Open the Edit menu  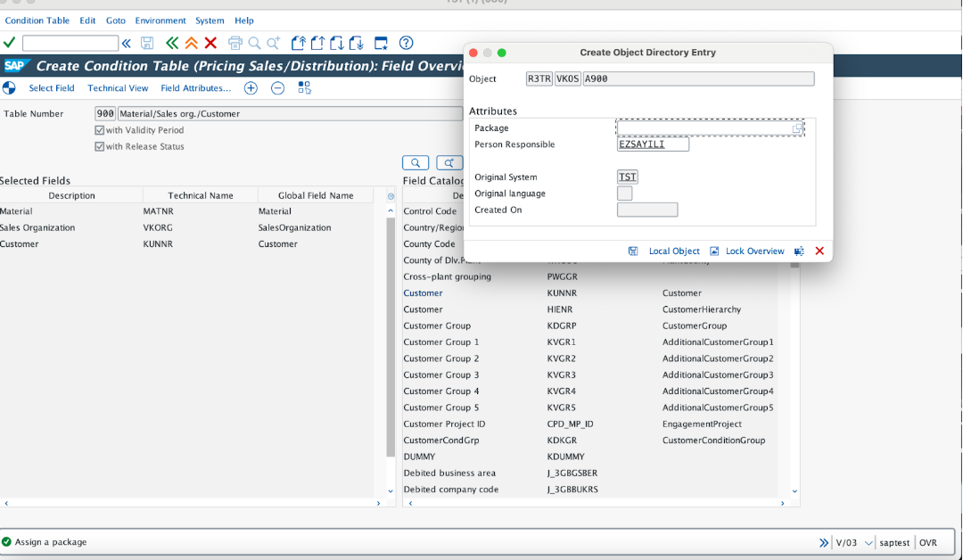87,21
